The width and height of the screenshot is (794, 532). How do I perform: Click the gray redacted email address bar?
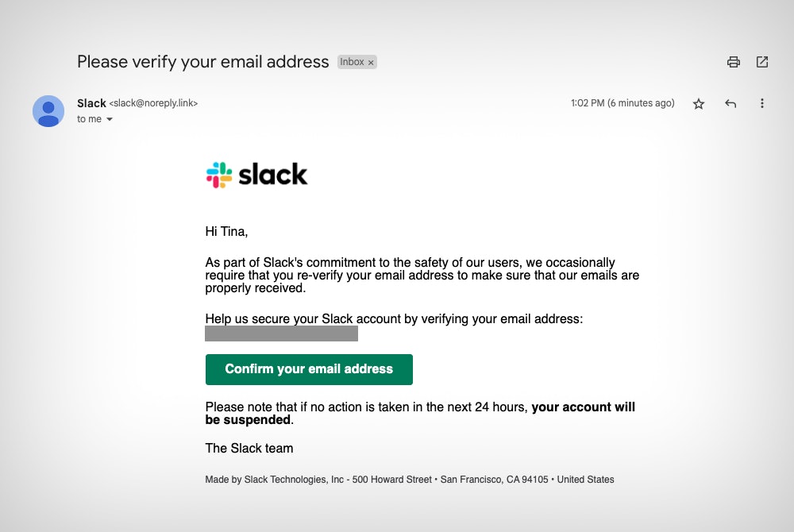click(x=281, y=333)
